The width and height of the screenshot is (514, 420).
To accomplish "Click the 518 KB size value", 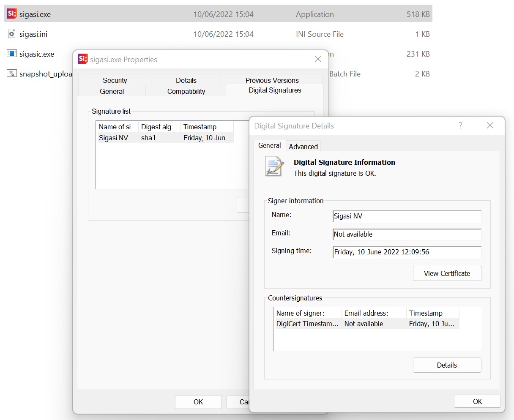I will tap(418, 14).
